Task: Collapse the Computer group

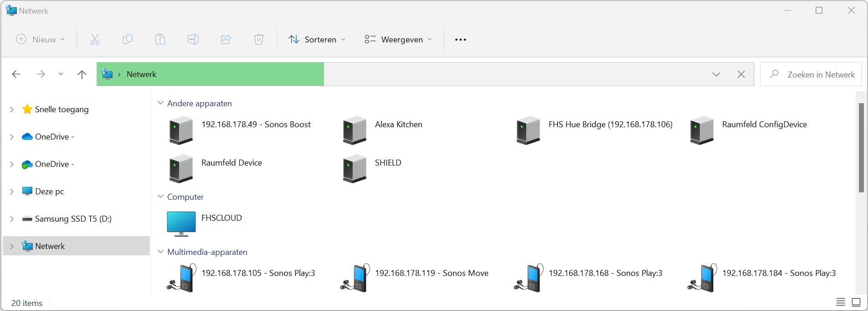Action: 160,197
